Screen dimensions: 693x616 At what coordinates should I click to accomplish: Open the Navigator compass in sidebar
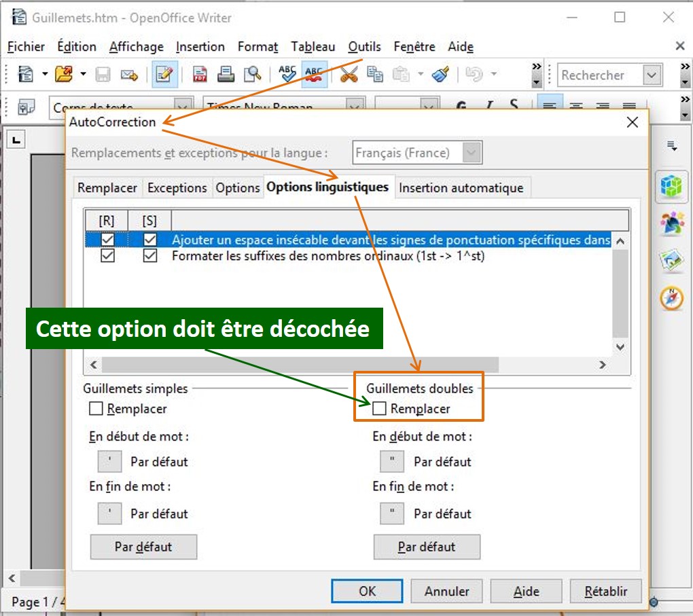click(671, 298)
